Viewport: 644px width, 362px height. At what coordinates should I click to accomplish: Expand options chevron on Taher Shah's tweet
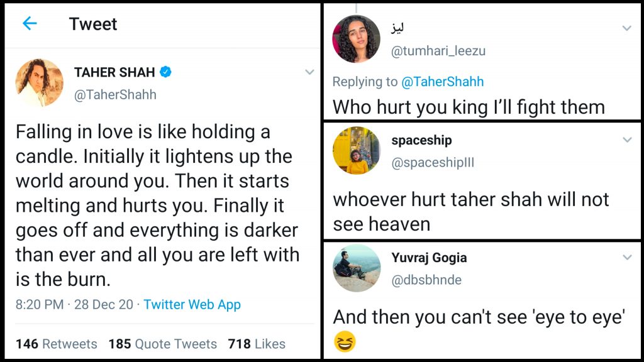click(x=309, y=72)
